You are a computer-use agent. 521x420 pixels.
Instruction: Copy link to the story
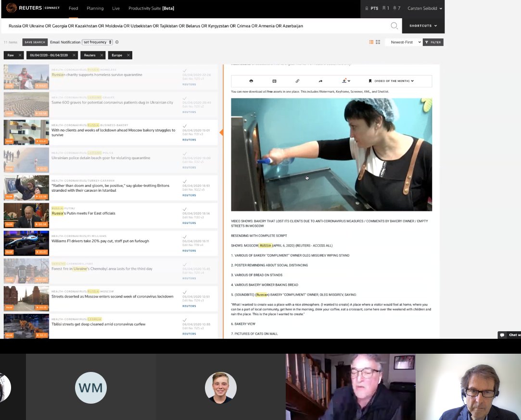[x=297, y=81]
